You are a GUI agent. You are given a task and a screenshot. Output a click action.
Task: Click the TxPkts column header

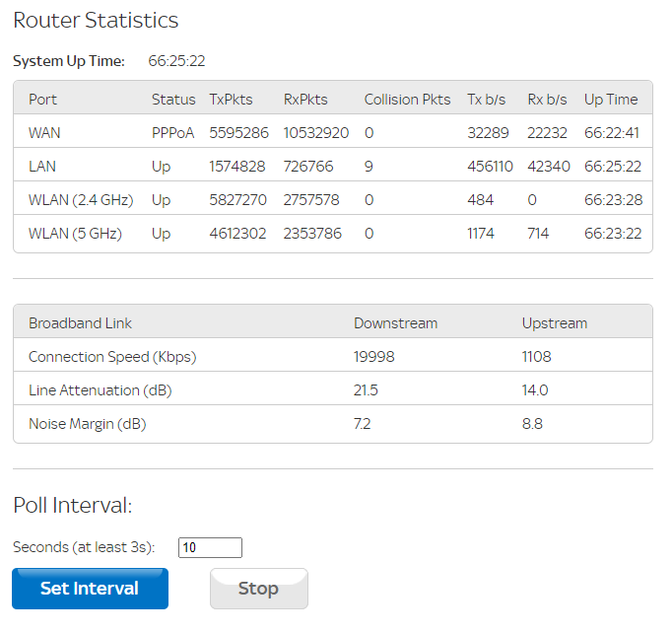pyautogui.click(x=231, y=100)
